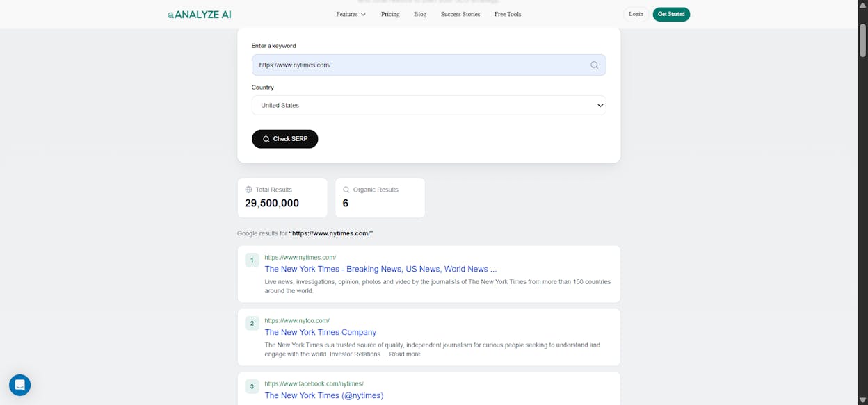
Task: Open The New York Times (@nytimes) result
Action: click(323, 395)
